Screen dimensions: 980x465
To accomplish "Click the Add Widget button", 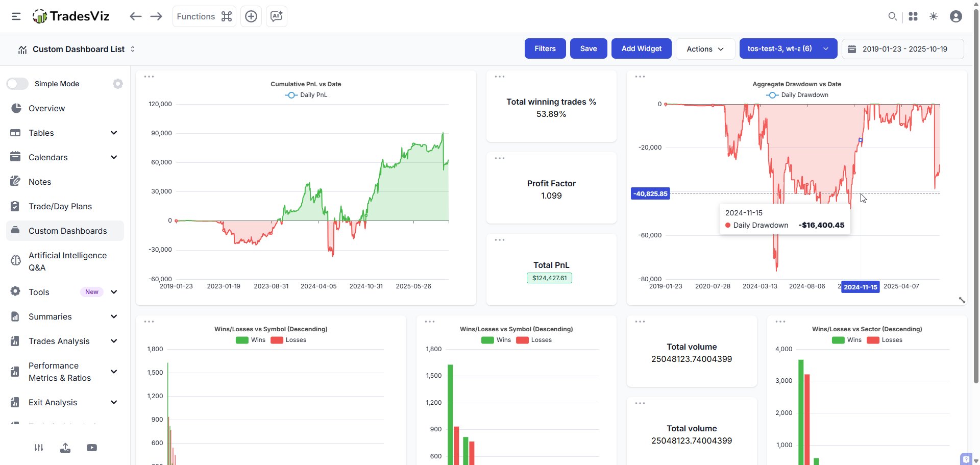I will (642, 49).
